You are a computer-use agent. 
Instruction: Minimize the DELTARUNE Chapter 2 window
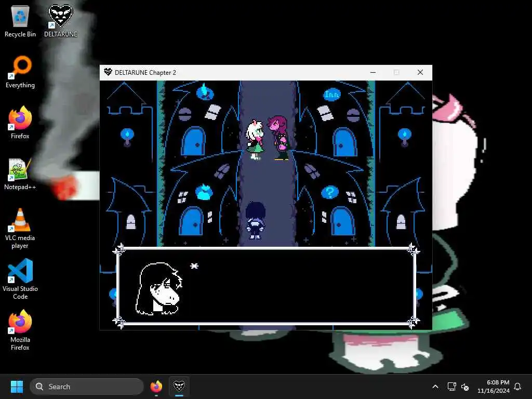point(373,72)
